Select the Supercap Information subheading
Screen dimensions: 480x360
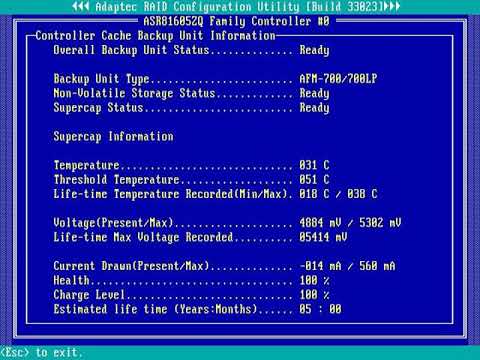(113, 137)
